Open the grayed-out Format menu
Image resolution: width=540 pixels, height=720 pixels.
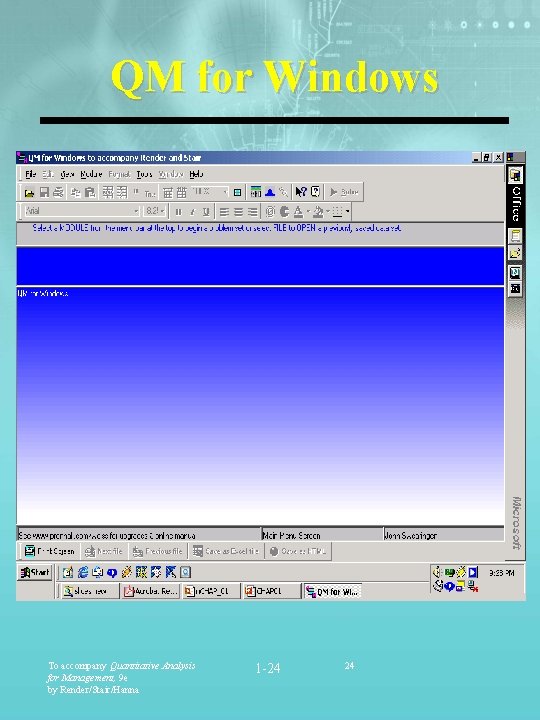119,174
